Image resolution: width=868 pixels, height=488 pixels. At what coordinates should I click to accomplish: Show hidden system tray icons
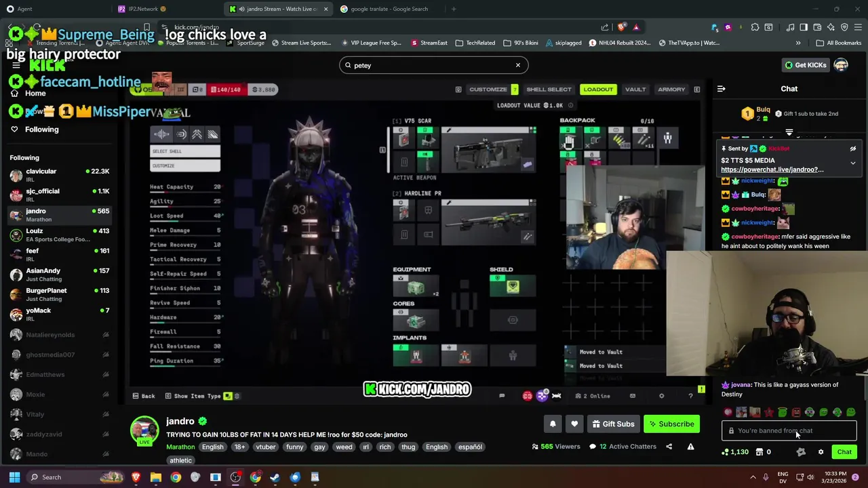753,477
